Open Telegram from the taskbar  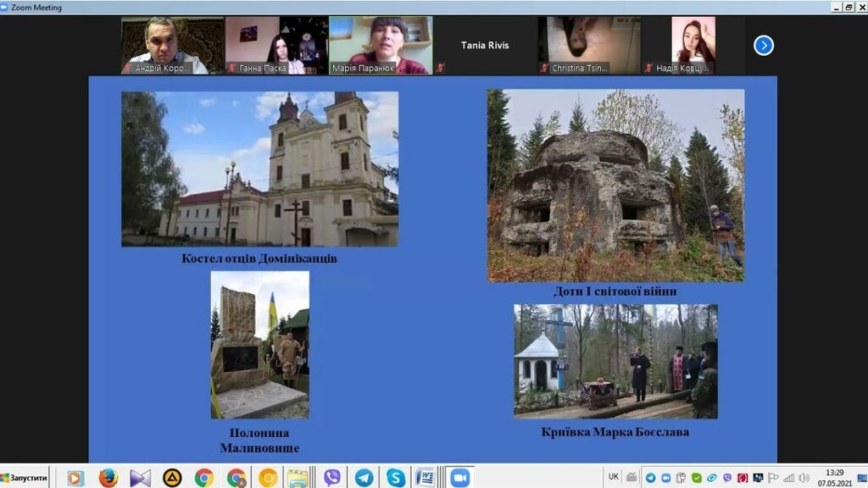[x=364, y=477]
